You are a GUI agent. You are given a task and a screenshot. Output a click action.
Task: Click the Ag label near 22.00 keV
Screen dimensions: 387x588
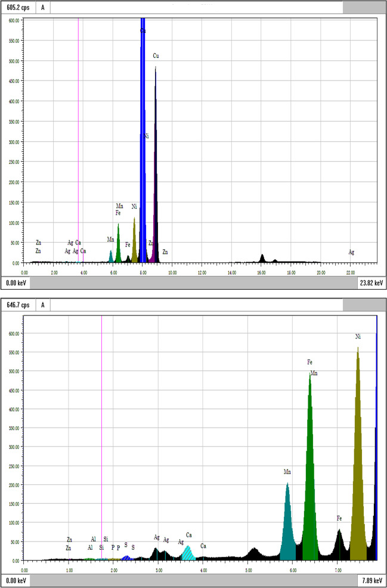tap(351, 252)
